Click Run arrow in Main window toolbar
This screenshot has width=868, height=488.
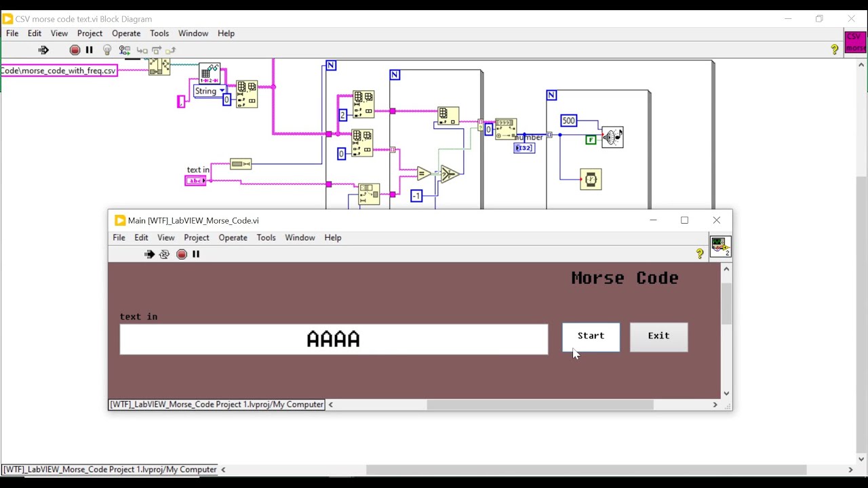tap(150, 254)
